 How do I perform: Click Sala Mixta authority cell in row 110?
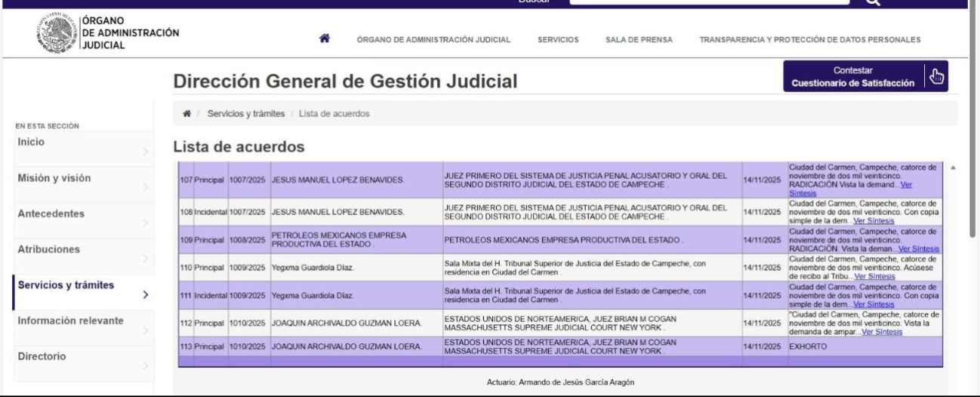point(591,268)
